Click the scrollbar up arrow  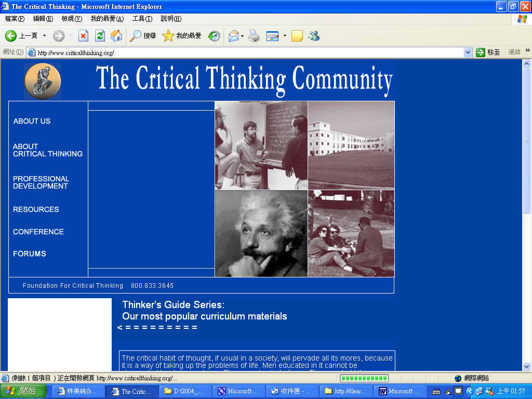point(527,63)
